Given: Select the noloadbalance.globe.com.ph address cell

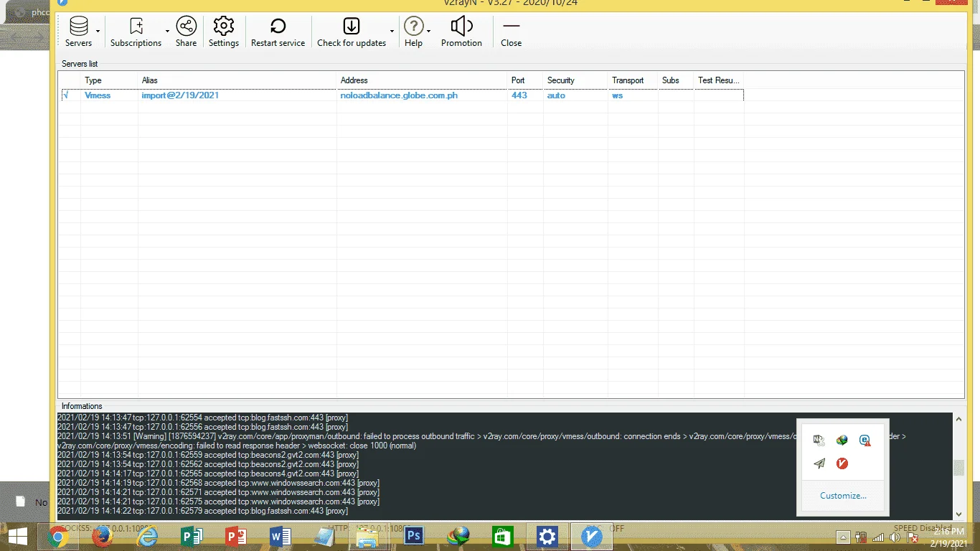Looking at the screenshot, I should pyautogui.click(x=399, y=95).
